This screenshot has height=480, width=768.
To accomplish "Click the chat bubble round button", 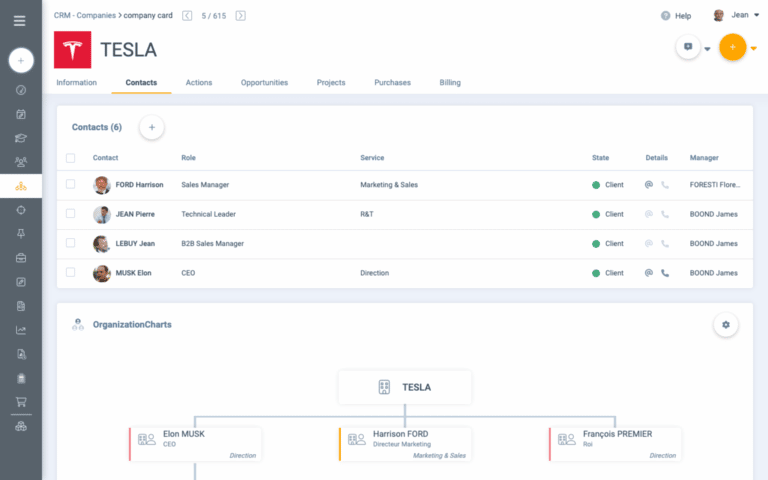I will tap(688, 47).
